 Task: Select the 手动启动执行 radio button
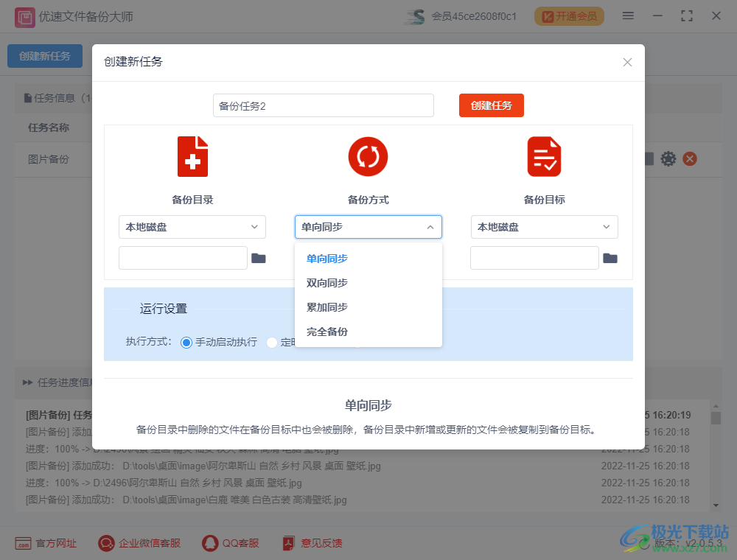pyautogui.click(x=186, y=342)
